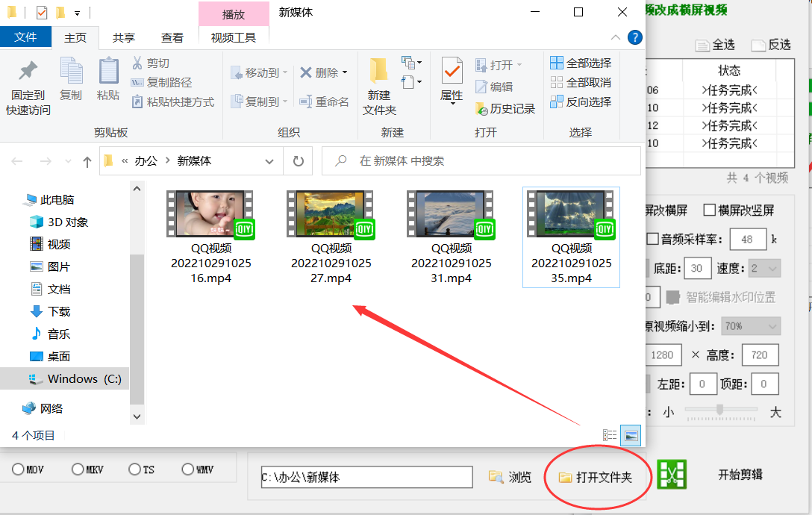Screen dimensions: 812x515
Task: Open the 文件 File tab
Action: point(25,37)
